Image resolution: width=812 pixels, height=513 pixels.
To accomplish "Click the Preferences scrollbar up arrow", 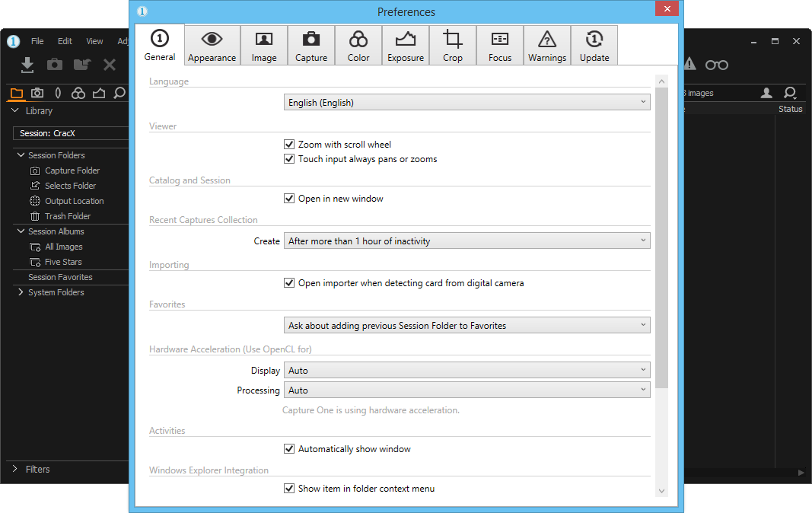I will (661, 81).
